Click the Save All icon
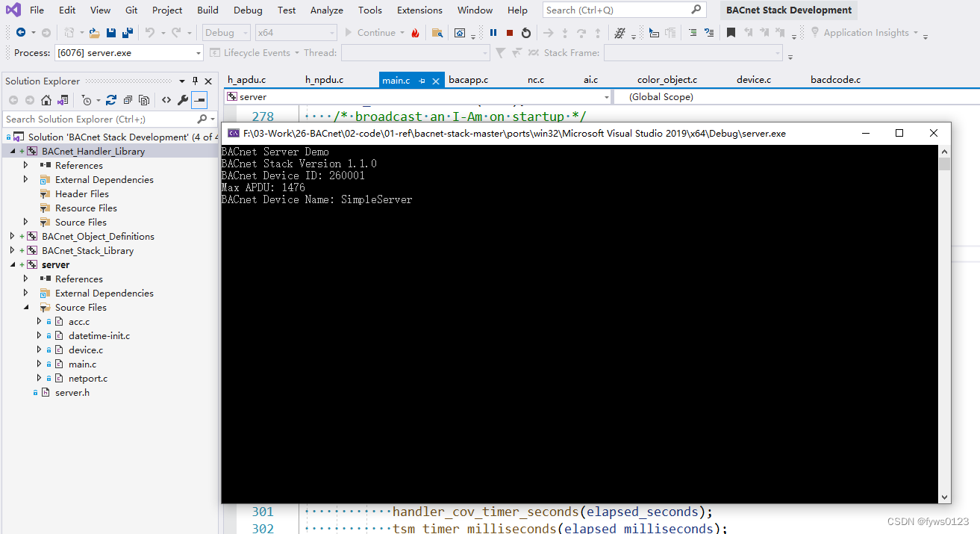 [128, 33]
